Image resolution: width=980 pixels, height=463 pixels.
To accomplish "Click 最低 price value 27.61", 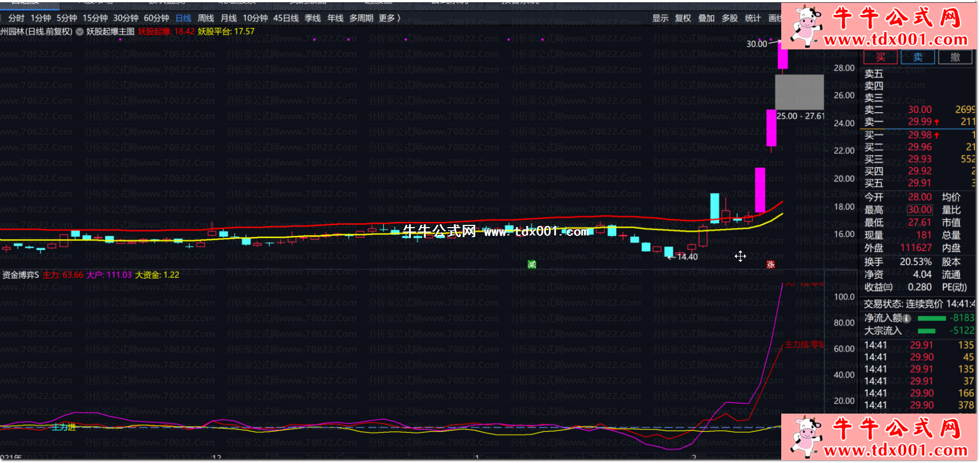I will [x=919, y=223].
